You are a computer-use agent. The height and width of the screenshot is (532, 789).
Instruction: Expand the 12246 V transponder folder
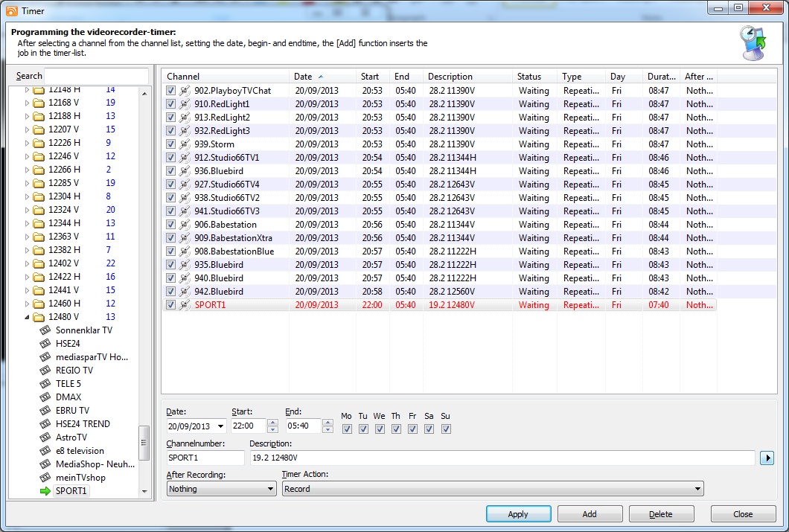(x=28, y=156)
